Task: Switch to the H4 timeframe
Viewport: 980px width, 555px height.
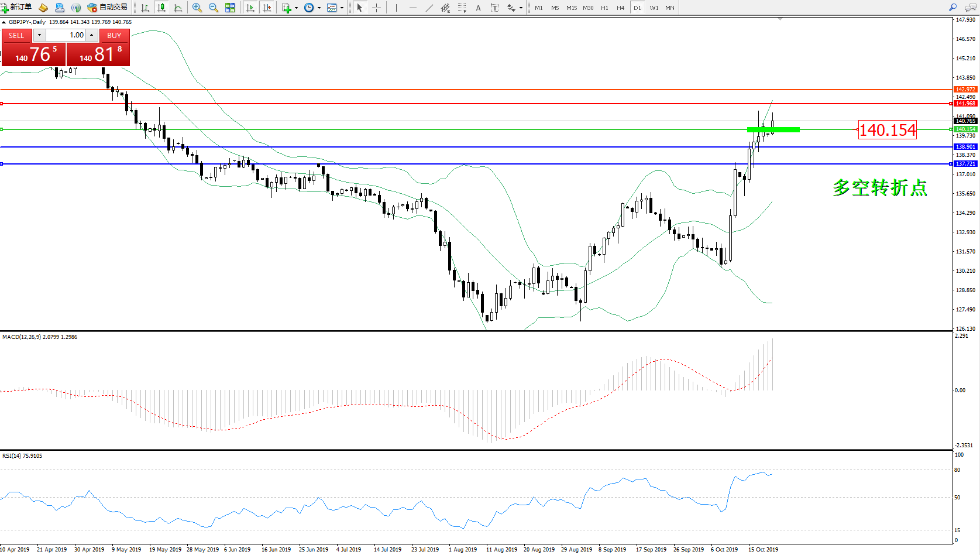Action: pos(621,8)
